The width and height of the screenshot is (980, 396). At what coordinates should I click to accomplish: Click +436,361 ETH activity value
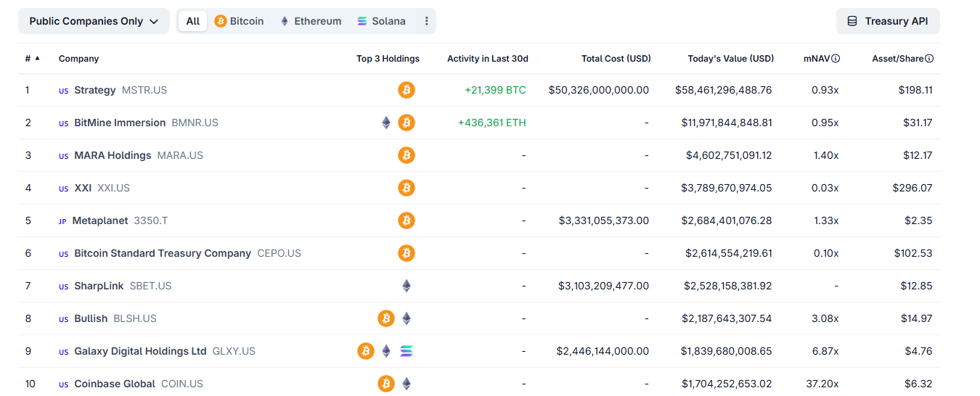tap(491, 123)
